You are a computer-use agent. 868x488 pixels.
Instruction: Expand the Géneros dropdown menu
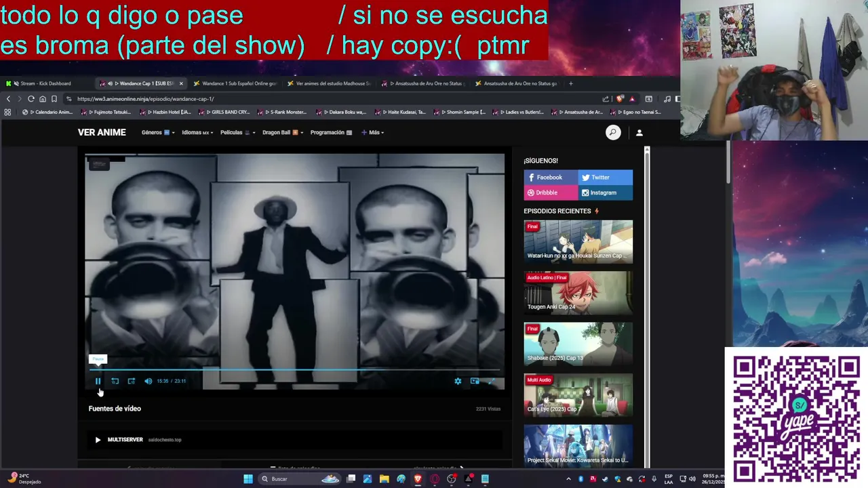click(158, 132)
